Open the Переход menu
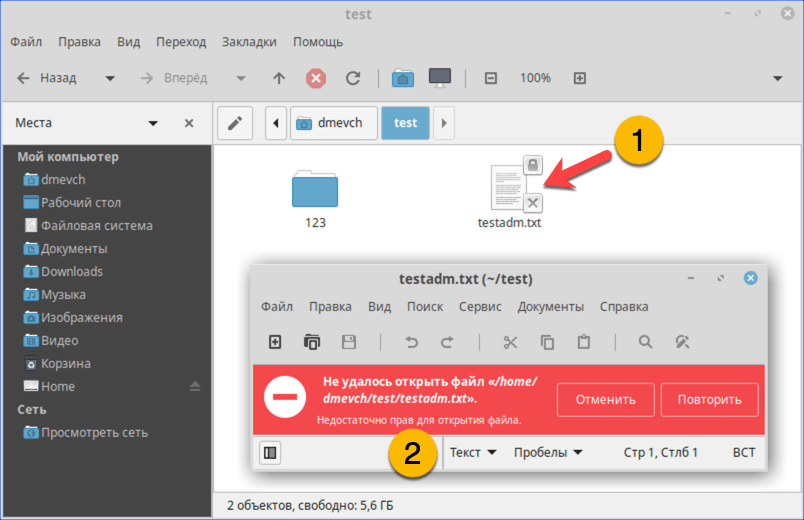 pyautogui.click(x=181, y=42)
